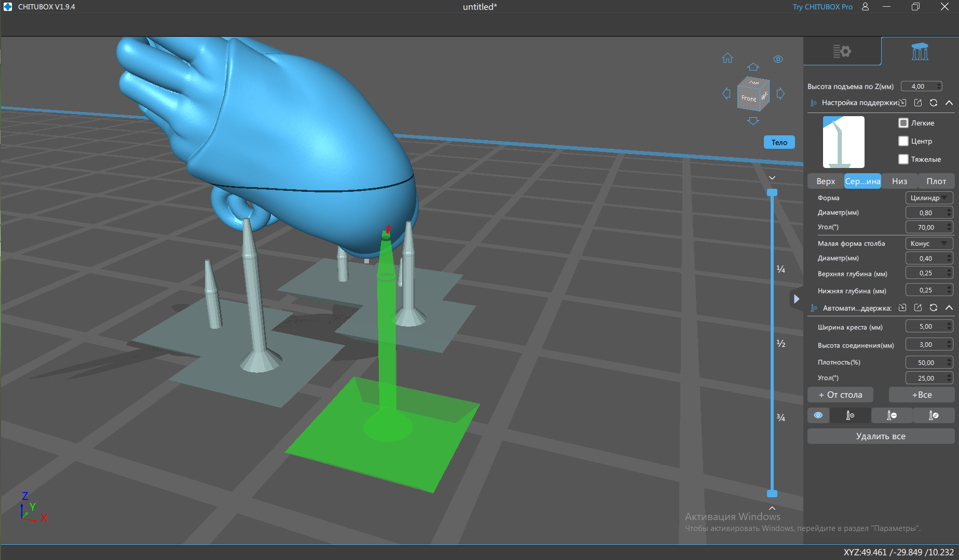Open the Малая форма столба dropdown
This screenshot has width=959, height=560.
coord(929,244)
